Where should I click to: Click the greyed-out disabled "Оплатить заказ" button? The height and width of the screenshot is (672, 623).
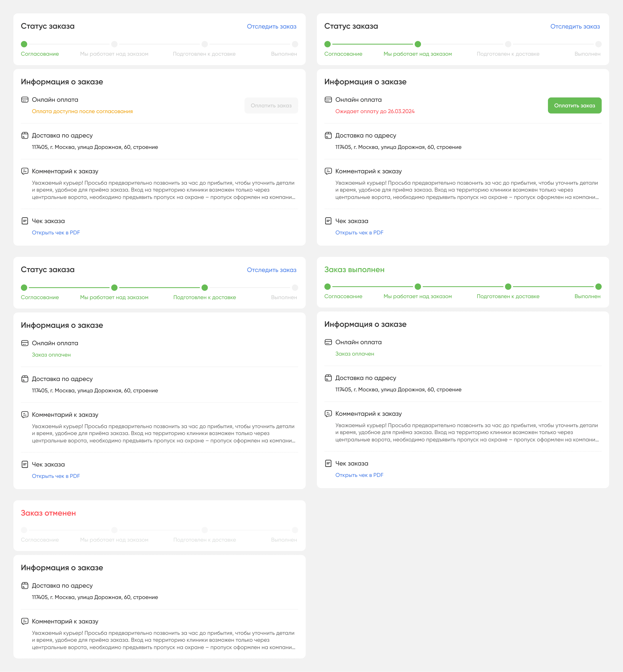point(271,106)
